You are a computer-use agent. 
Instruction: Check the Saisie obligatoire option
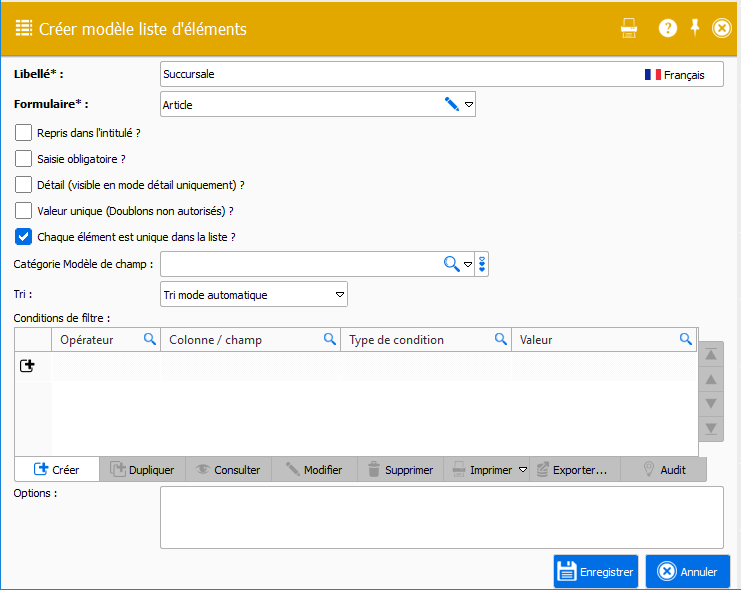point(24,158)
